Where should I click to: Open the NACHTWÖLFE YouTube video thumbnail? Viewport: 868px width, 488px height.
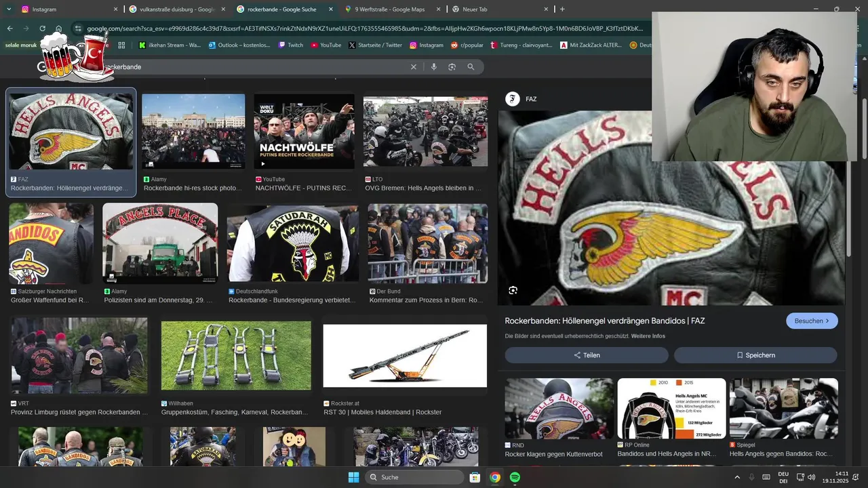pyautogui.click(x=304, y=131)
